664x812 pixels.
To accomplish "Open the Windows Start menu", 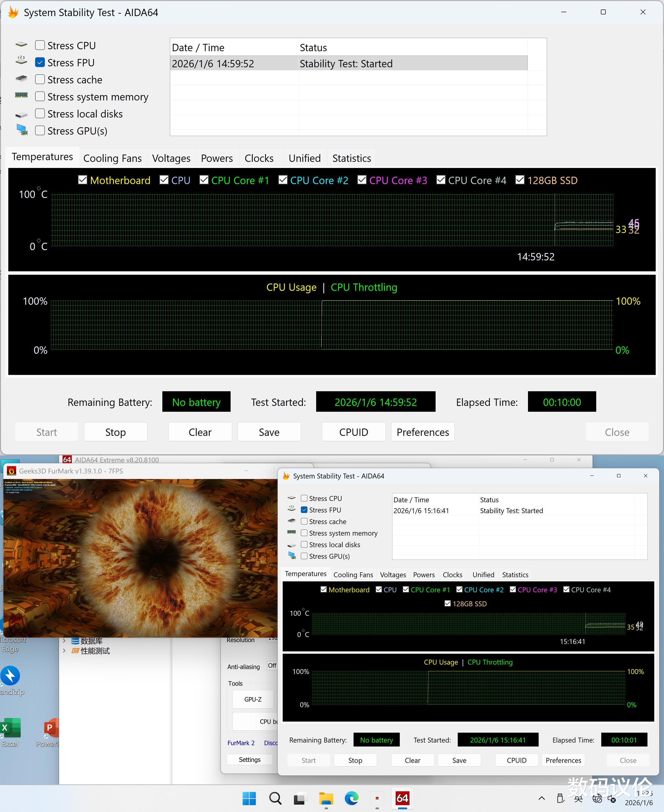I will 249,798.
